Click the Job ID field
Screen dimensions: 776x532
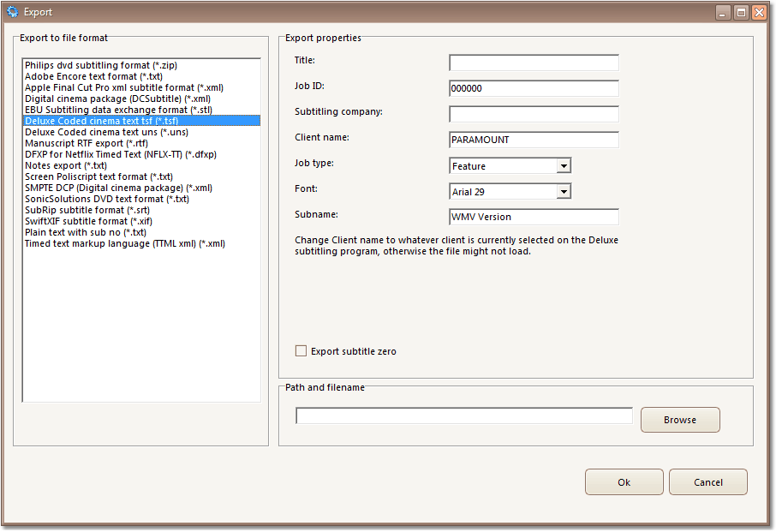coord(534,88)
